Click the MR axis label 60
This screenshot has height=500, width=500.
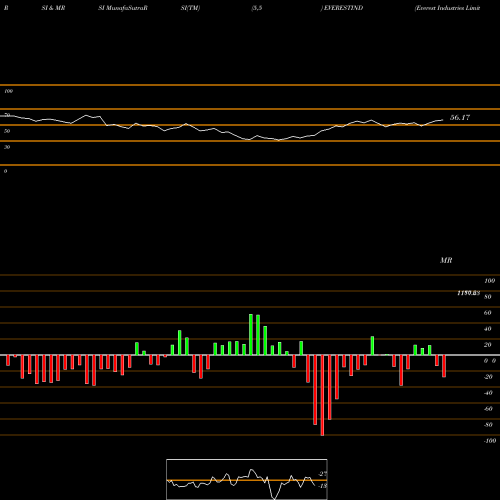point(488,313)
